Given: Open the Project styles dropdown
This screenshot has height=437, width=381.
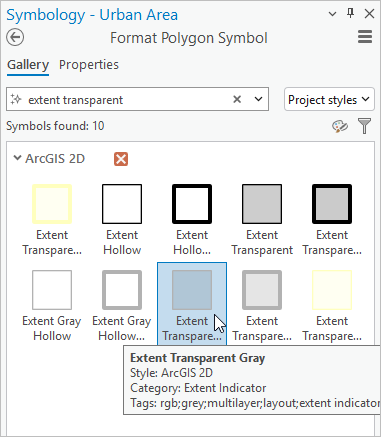Looking at the screenshot, I should (x=329, y=99).
